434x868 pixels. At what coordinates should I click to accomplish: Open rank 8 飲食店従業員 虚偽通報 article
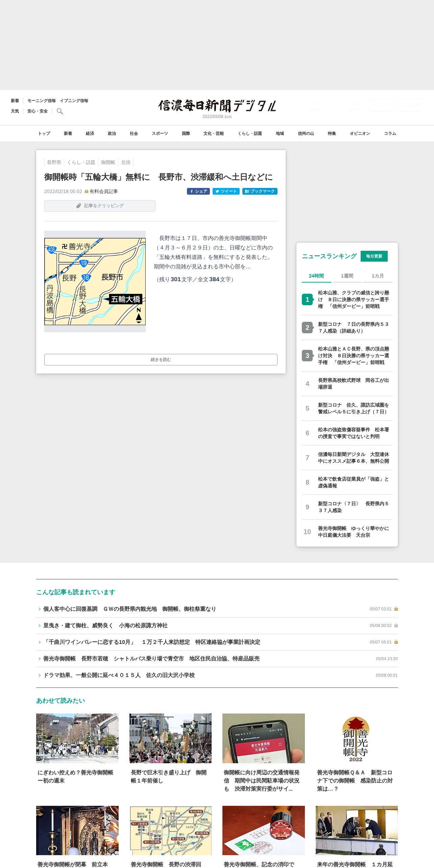pyautogui.click(x=347, y=482)
